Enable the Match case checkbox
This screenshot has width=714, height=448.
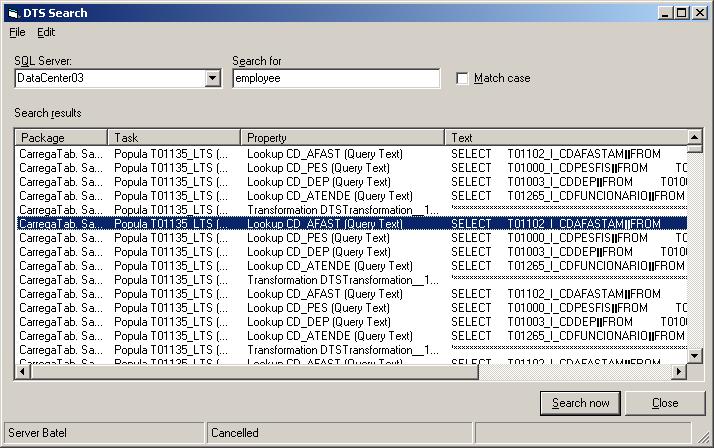coord(462,78)
